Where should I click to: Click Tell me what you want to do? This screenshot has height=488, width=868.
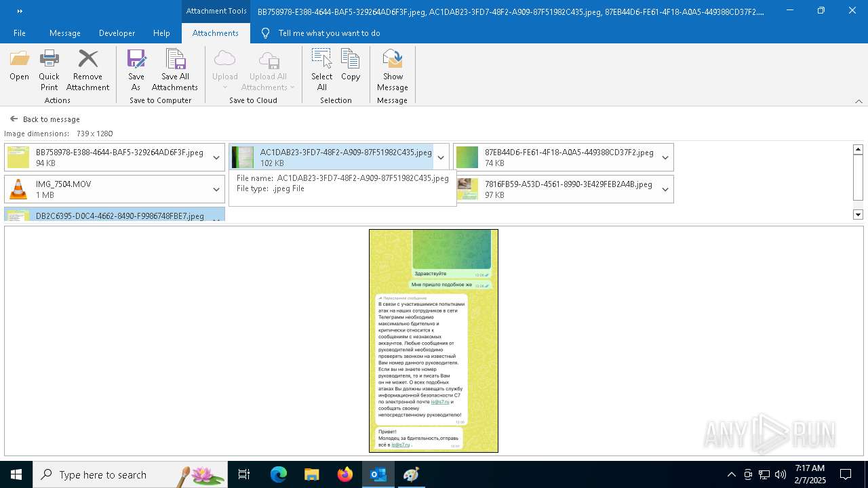click(x=329, y=33)
